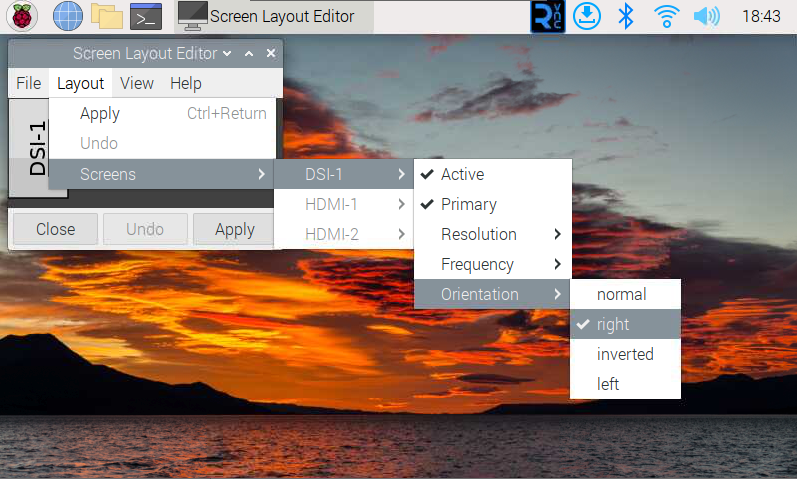Open the View menu
The height and width of the screenshot is (479, 797).
coord(137,83)
